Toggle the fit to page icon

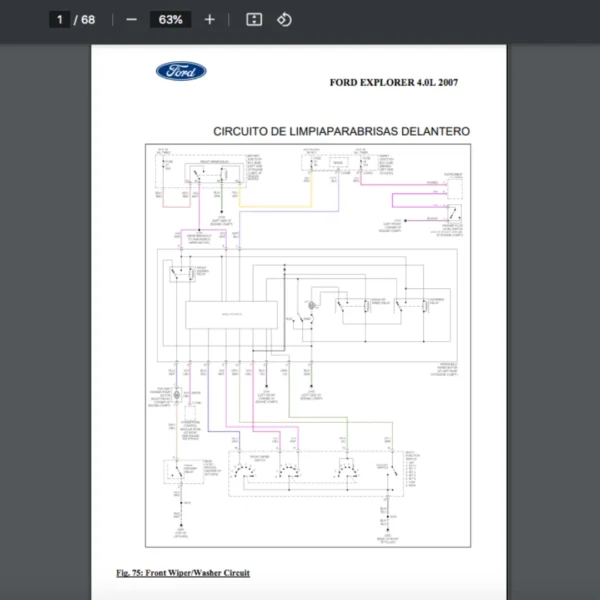click(254, 19)
